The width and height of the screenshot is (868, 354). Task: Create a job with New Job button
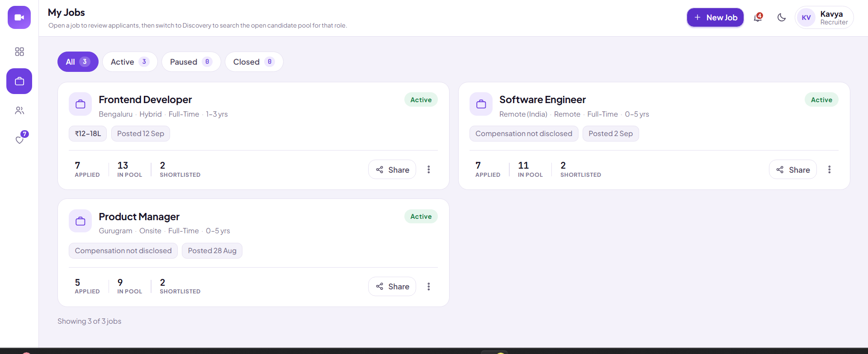click(x=715, y=18)
